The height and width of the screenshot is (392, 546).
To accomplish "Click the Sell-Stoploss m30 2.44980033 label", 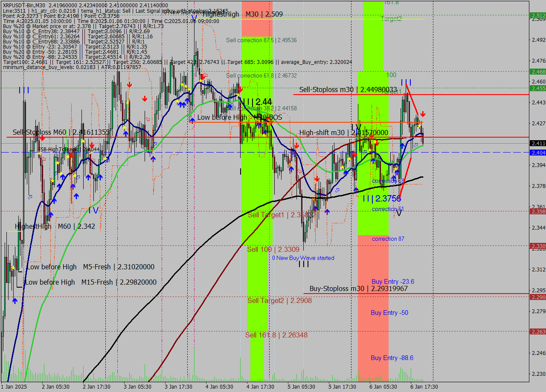I will click(348, 89).
